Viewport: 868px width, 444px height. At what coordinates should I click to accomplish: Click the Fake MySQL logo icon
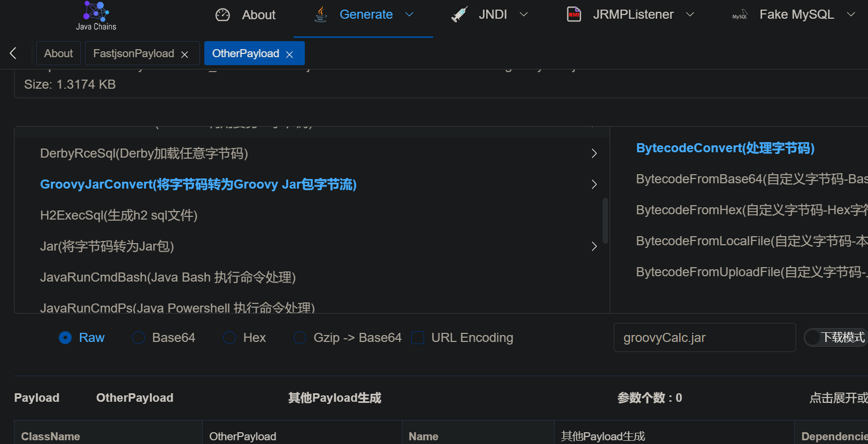point(740,15)
